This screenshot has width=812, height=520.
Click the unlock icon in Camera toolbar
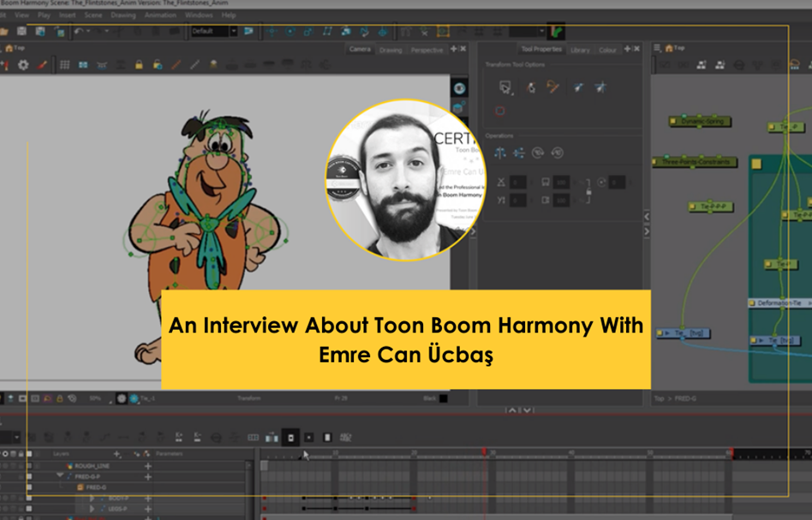click(158, 65)
